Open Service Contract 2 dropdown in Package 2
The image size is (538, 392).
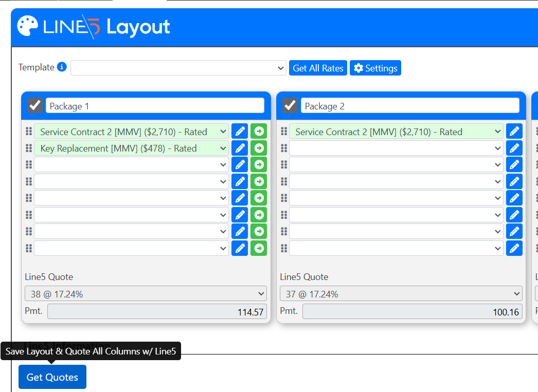pos(396,132)
